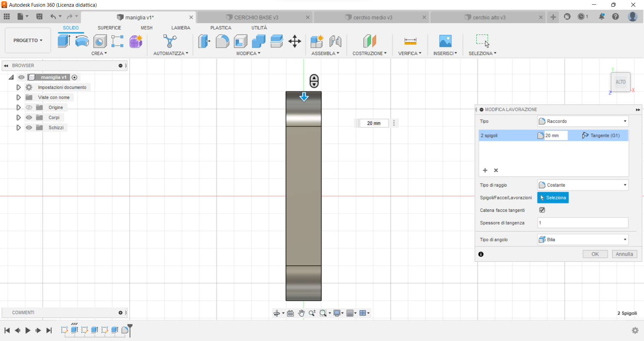Activate maniglia v1 component radio button
Image resolution: width=644 pixels, height=341 pixels.
74,77
